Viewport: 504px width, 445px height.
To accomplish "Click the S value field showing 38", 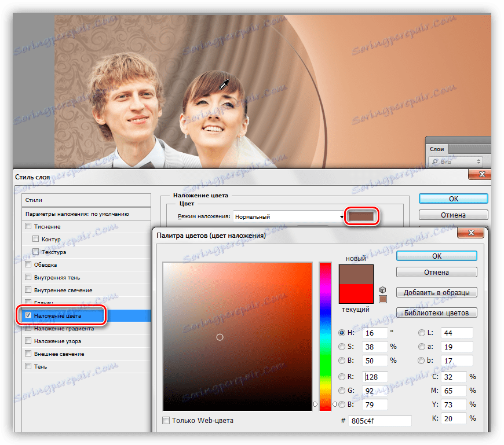I will [375, 347].
